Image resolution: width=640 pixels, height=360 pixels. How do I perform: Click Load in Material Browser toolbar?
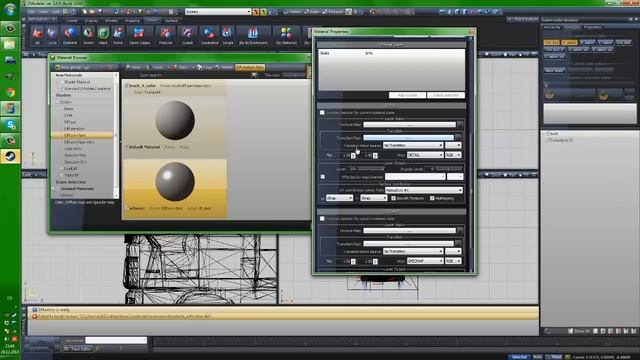point(156,67)
